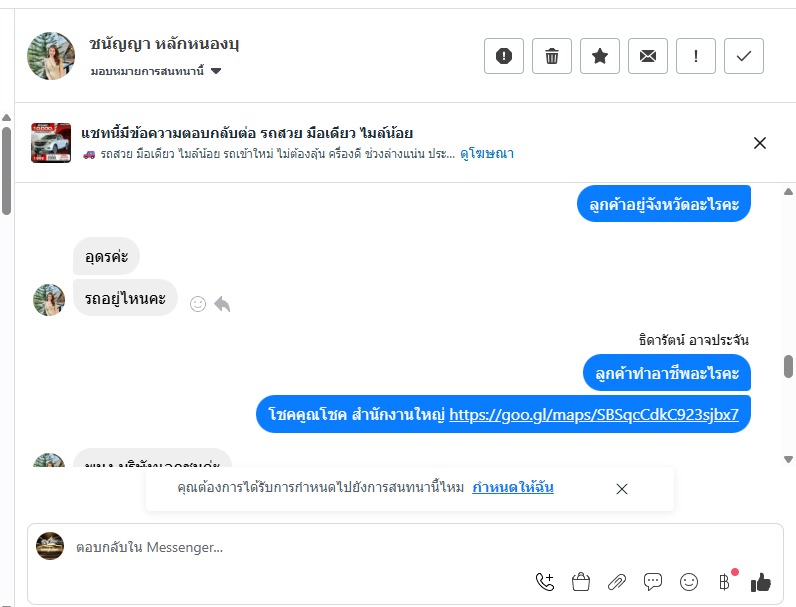Image resolution: width=796 pixels, height=607 pixels.
Task: Mark conversation done with checkmark button
Action: [x=744, y=56]
